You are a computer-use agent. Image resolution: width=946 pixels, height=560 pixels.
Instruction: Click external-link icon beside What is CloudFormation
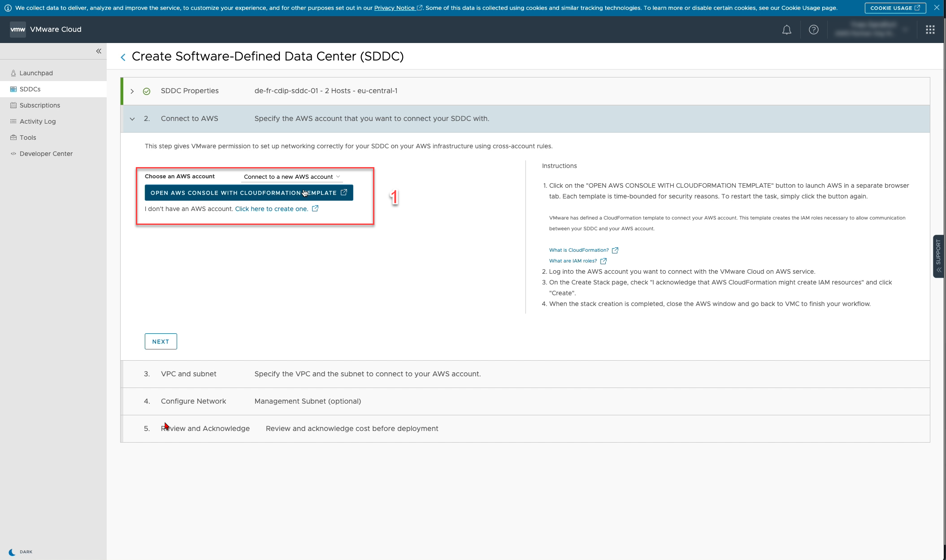click(x=615, y=250)
